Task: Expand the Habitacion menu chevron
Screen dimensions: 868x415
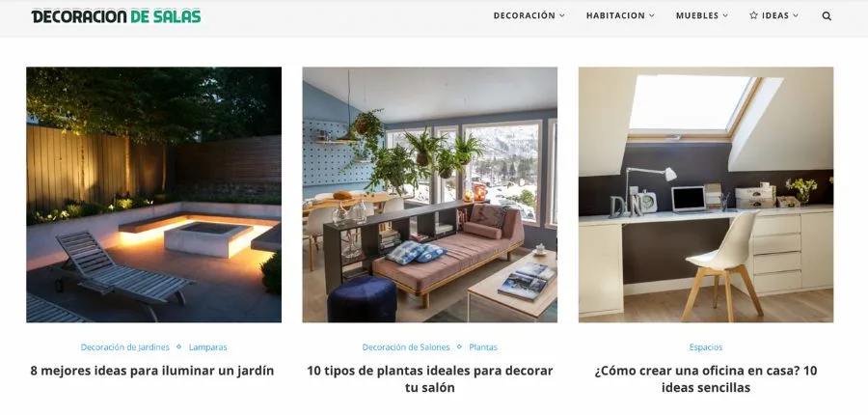Action: (x=652, y=16)
